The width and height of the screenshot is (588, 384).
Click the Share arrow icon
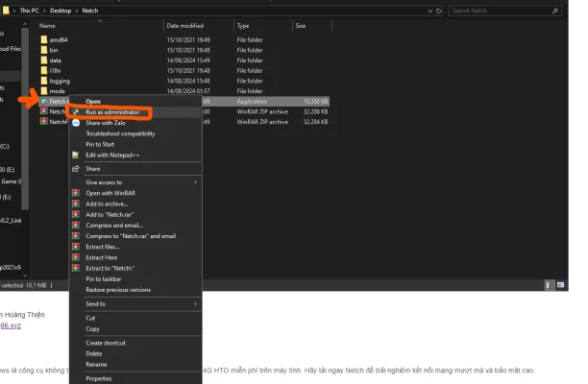[x=76, y=169]
